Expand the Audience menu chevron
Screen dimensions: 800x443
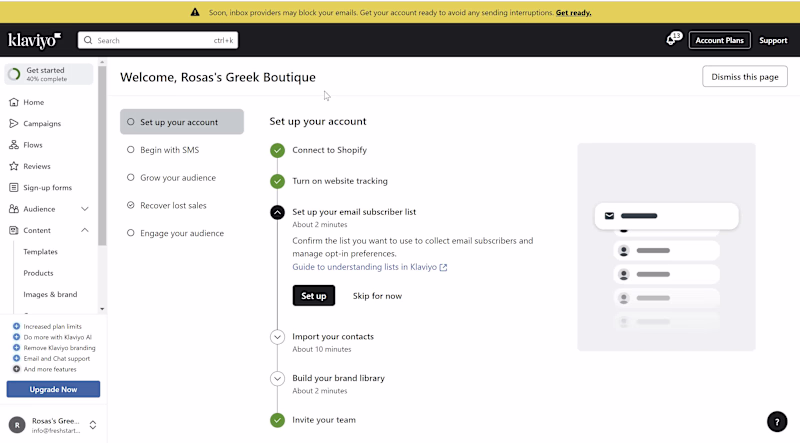(x=85, y=209)
